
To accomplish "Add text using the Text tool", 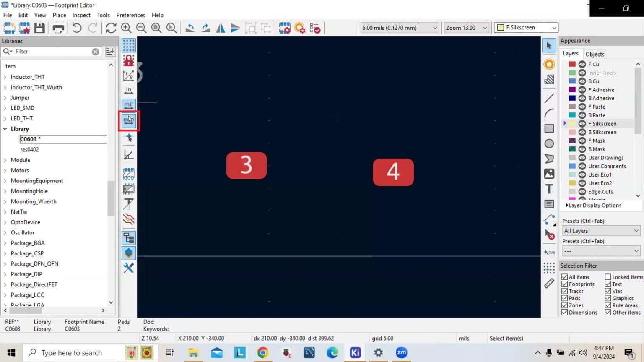I will (x=549, y=189).
